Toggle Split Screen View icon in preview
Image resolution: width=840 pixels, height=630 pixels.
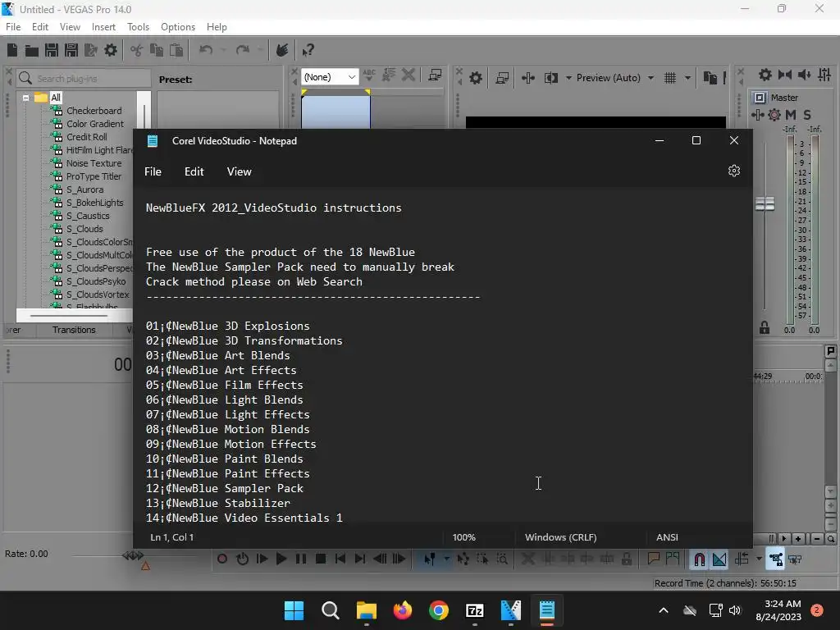coord(551,78)
